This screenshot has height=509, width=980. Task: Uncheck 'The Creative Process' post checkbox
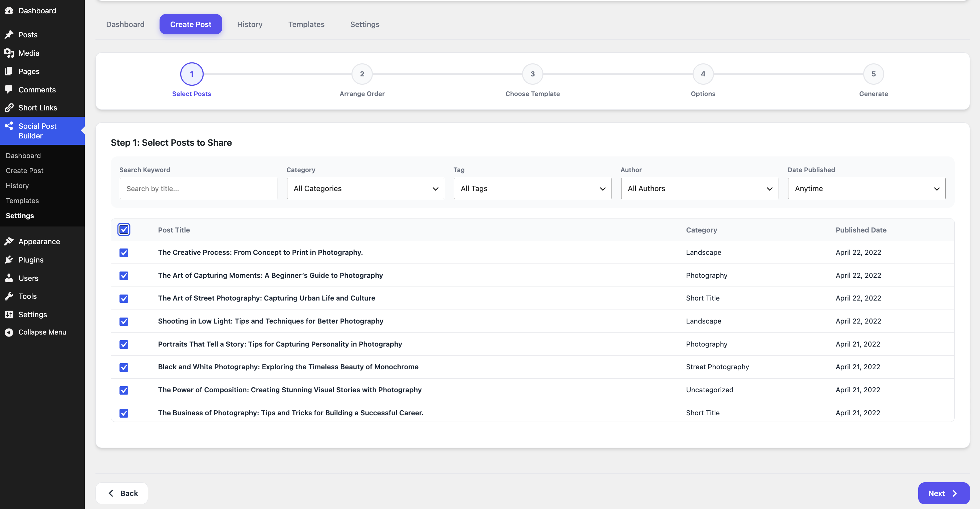pos(124,253)
